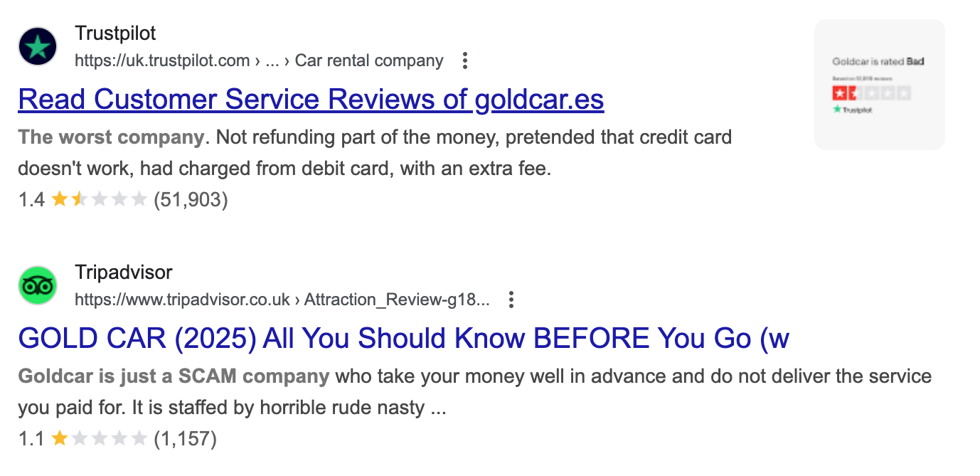
Task: Click the bold "The worst company" text
Action: point(111,137)
